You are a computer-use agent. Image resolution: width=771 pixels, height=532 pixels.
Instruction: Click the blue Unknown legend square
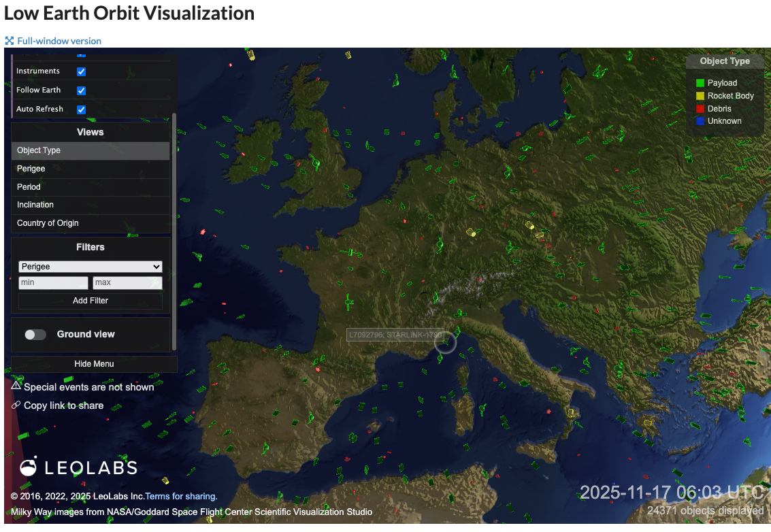(700, 121)
